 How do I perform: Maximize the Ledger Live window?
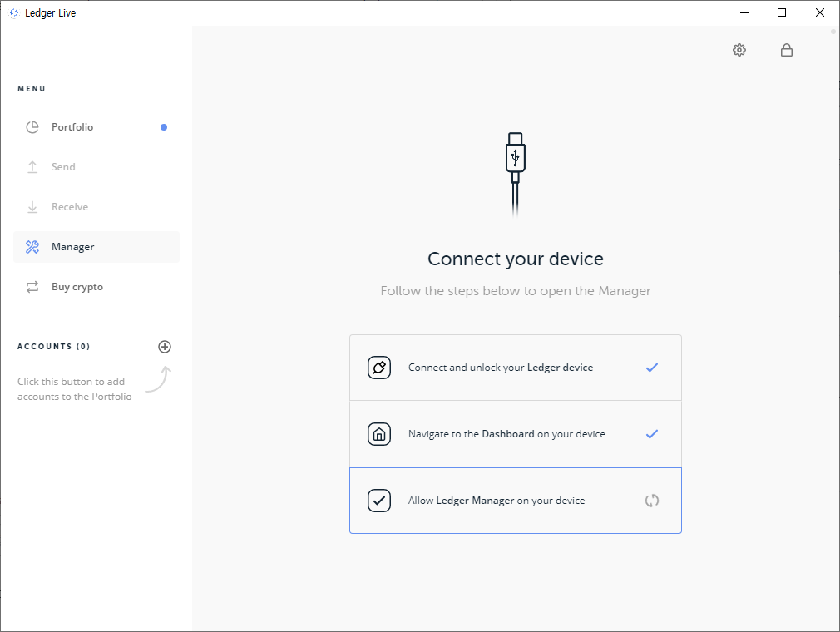pos(782,12)
